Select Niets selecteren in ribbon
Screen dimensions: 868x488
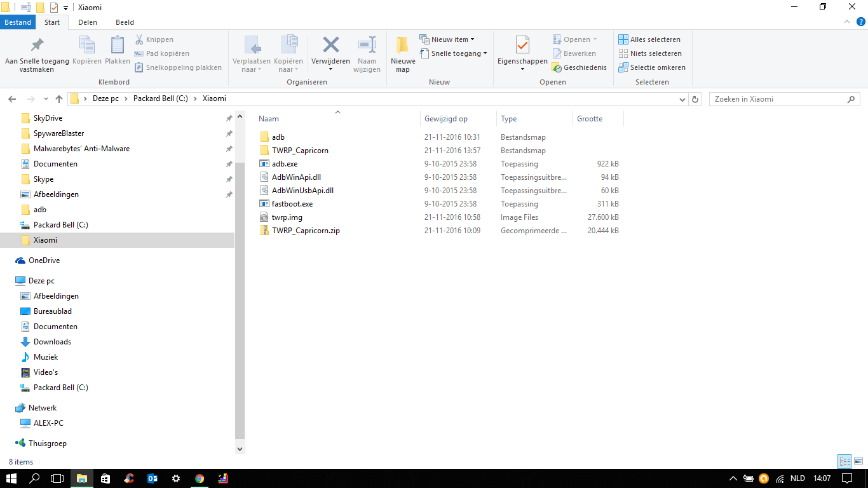[650, 53]
